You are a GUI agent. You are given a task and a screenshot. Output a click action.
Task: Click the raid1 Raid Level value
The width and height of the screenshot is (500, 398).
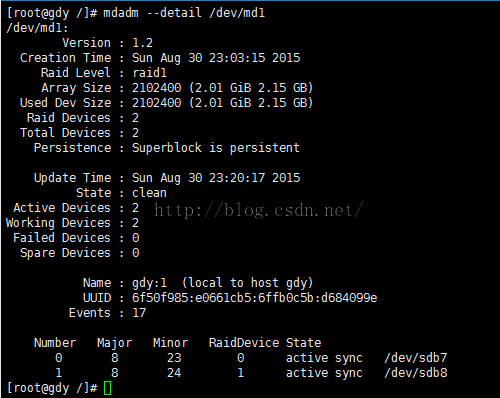[149, 73]
